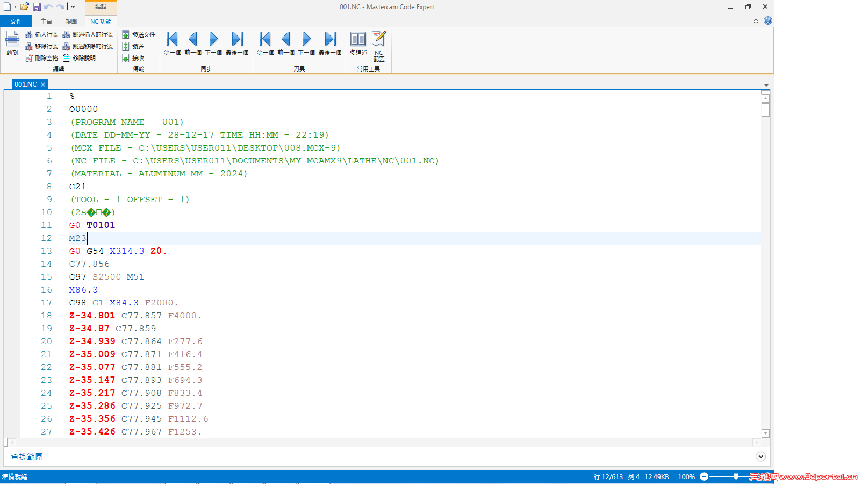The height and width of the screenshot is (484, 868).
Task: Click the vertical scrollbar down arrow
Action: point(765,433)
